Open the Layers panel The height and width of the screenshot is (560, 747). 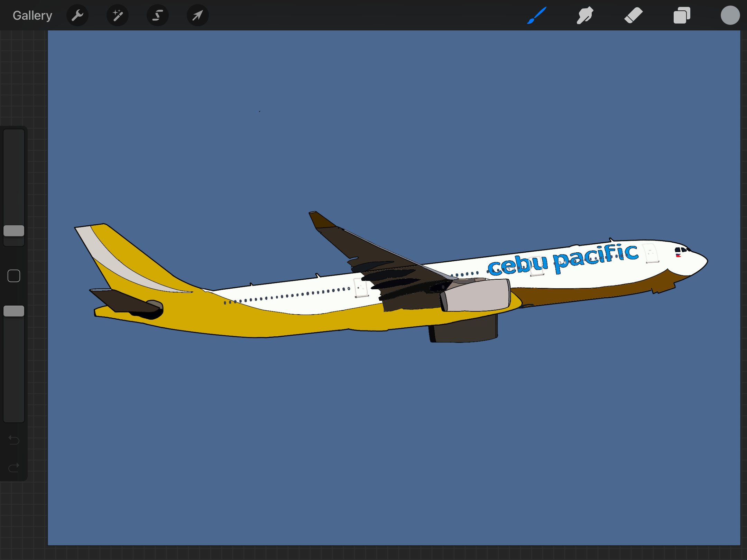[682, 16]
